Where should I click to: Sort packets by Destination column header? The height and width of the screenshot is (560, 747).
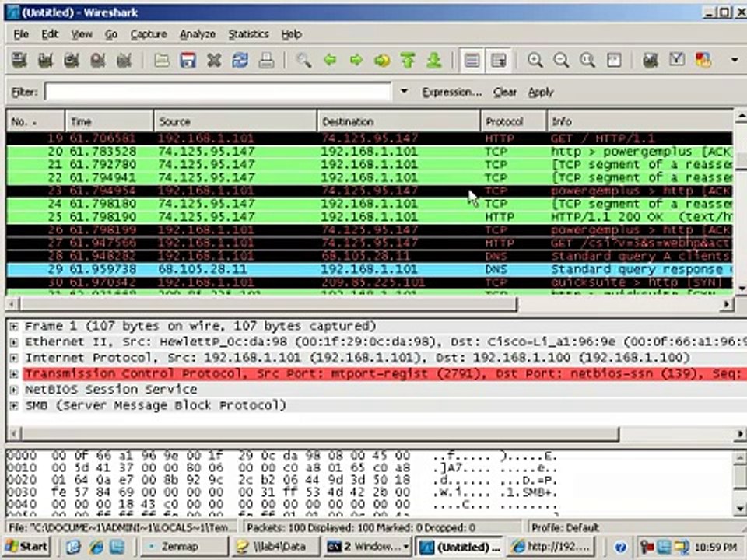[398, 121]
